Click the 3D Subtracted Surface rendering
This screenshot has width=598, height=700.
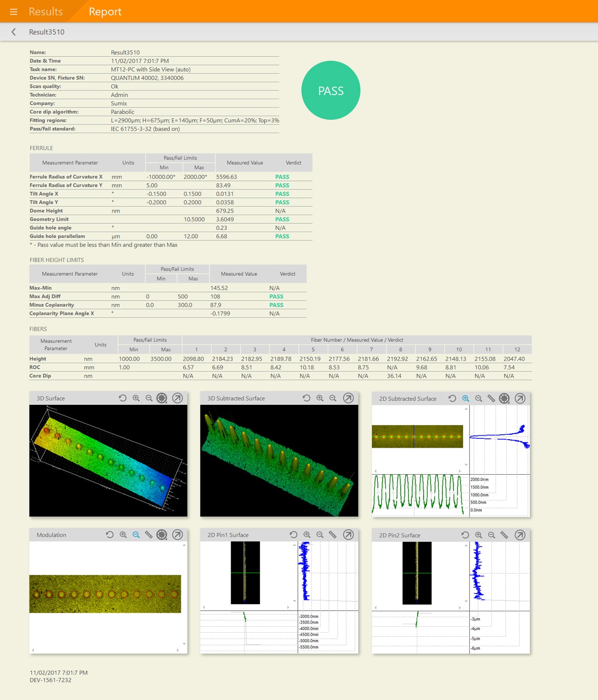click(279, 461)
